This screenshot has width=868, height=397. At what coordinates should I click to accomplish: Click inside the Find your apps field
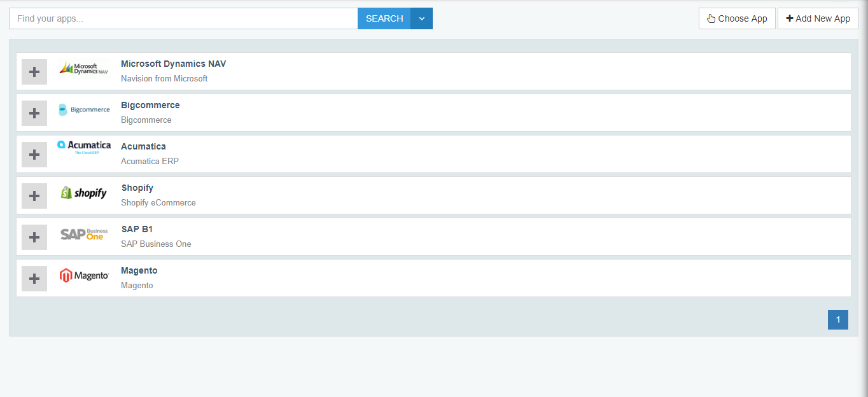pos(183,18)
